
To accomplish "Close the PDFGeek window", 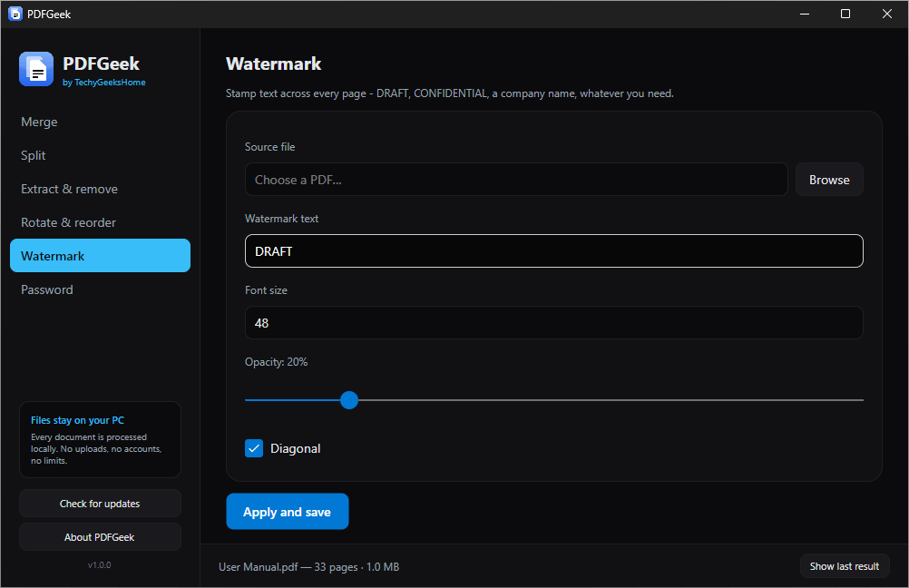I will tap(886, 14).
